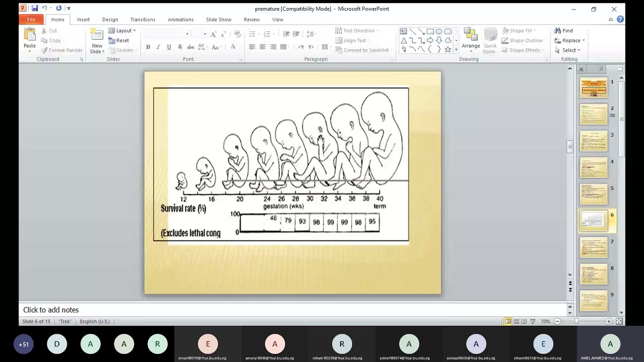Image resolution: width=644 pixels, height=362 pixels.
Task: Toggle Underline formatting
Action: pyautogui.click(x=169, y=47)
